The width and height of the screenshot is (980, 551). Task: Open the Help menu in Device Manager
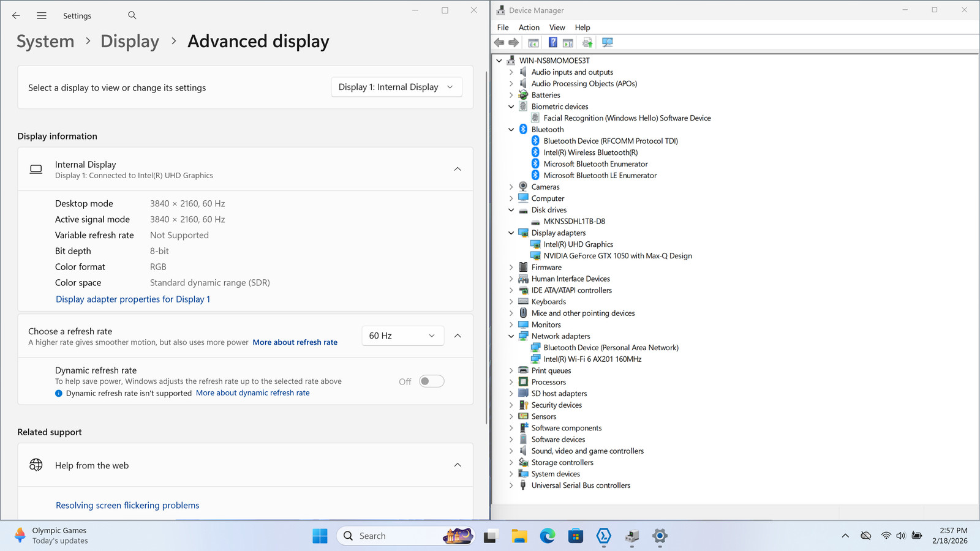tap(582, 28)
